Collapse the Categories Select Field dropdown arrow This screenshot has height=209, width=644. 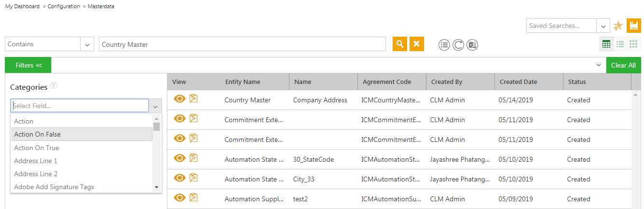point(155,106)
